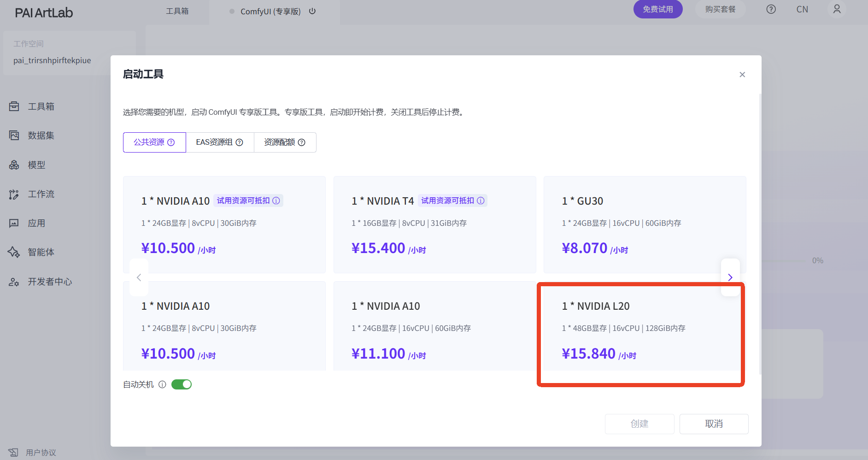Open the dataset icon in the sidebar
This screenshot has width=868, height=460.
(x=14, y=136)
